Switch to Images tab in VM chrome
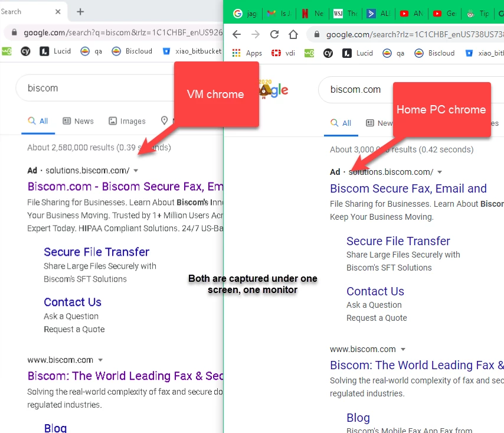The width and height of the screenshot is (504, 433). click(x=127, y=121)
